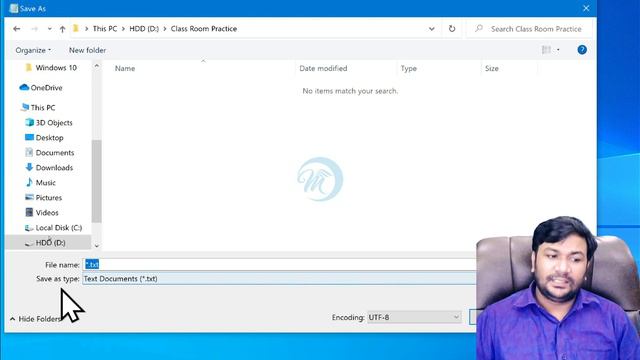Sort by Size column header
Screen dimensions: 640x360
point(491,69)
